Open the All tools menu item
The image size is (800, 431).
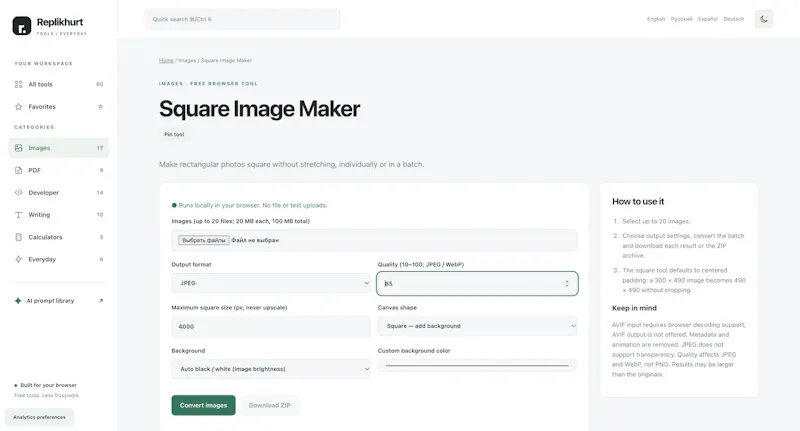(59, 84)
